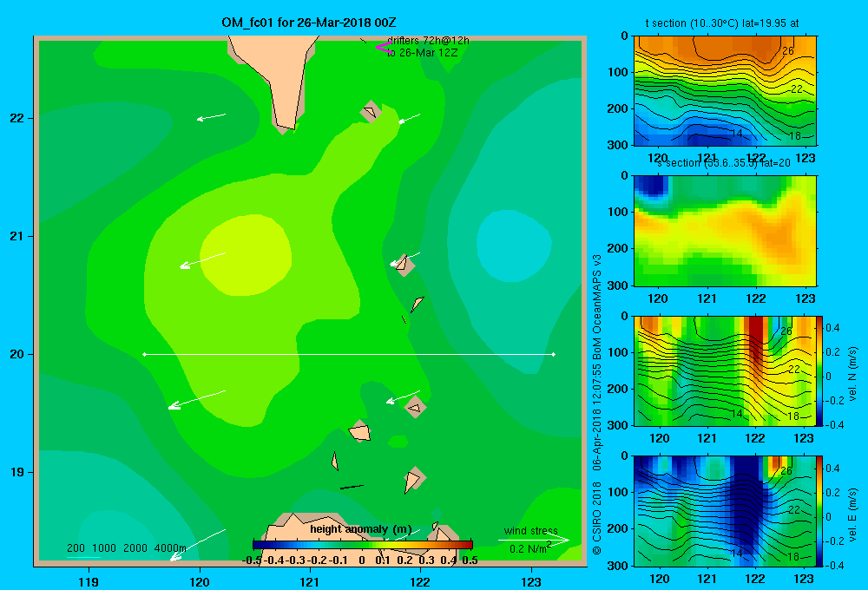Select the wind arrow near 22N 120E
Screen dimensions: 868x590
coord(212,117)
